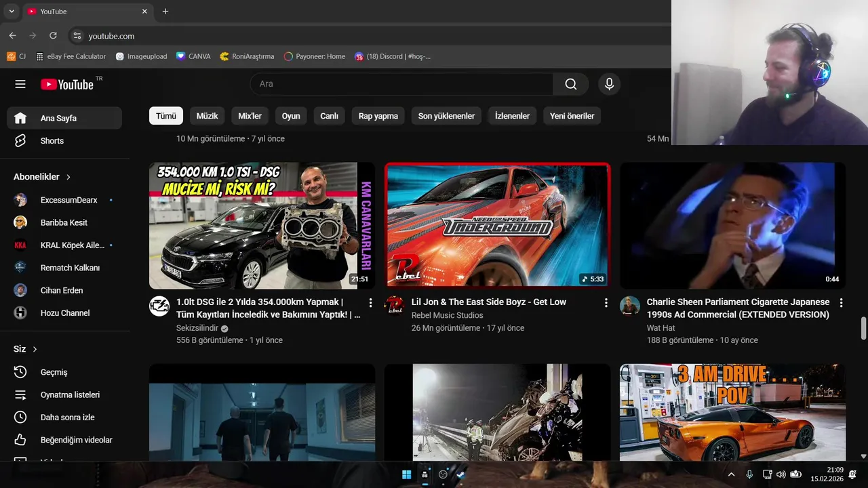Open Wat Hat channel avatar

pos(630,306)
